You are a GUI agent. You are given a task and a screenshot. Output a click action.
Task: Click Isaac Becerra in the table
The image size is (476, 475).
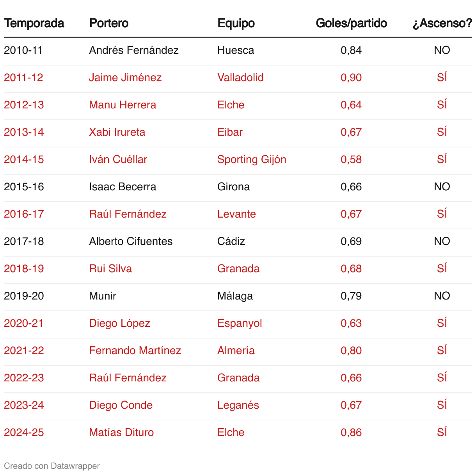click(x=123, y=187)
